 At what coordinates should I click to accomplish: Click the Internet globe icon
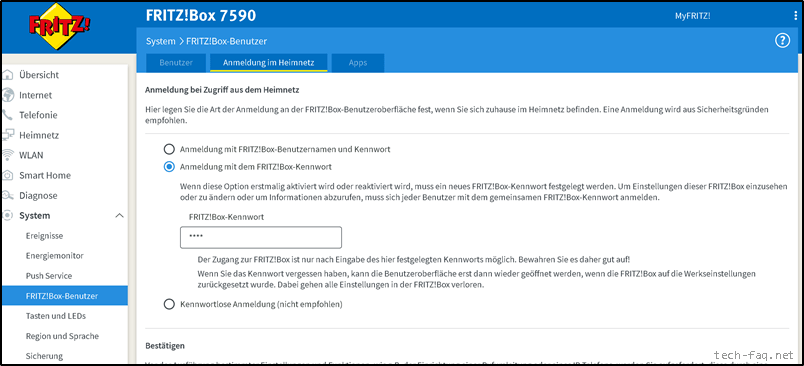point(7,95)
